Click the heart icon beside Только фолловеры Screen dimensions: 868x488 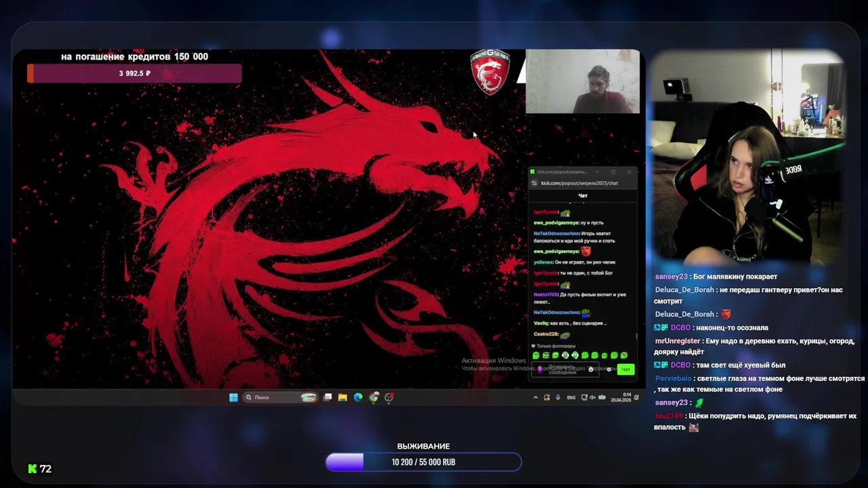[533, 346]
